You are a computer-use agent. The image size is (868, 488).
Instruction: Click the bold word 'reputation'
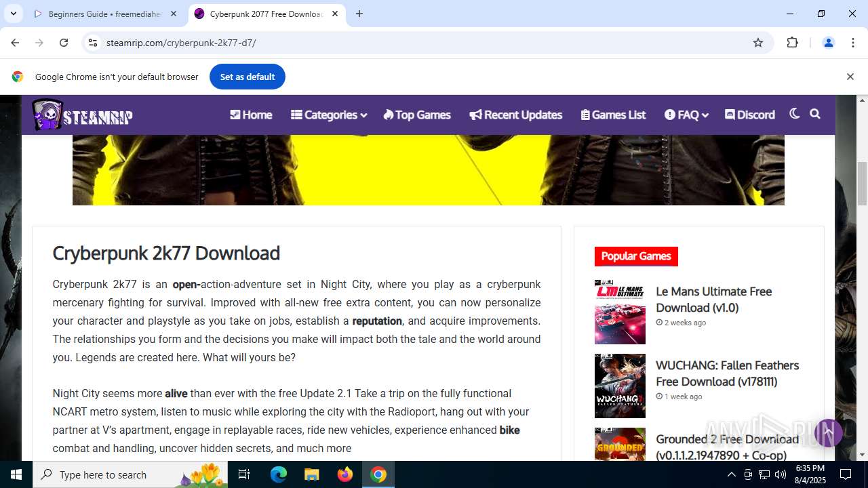[377, 321]
